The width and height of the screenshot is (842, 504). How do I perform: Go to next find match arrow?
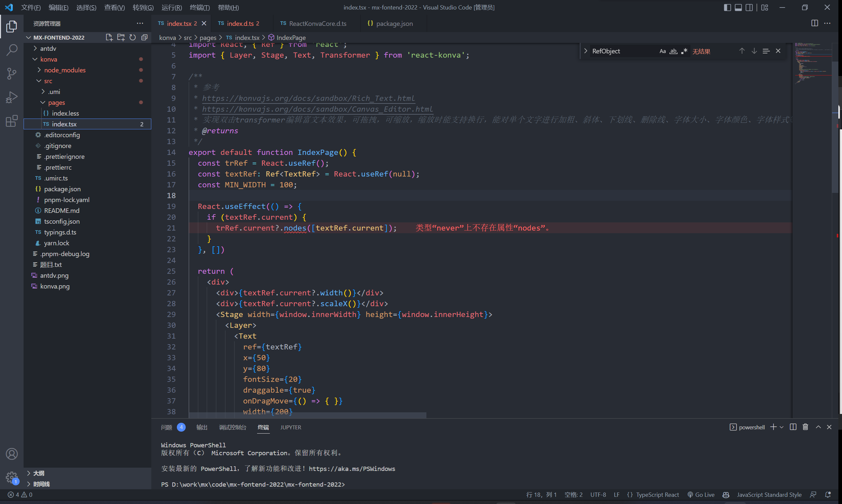coord(754,51)
